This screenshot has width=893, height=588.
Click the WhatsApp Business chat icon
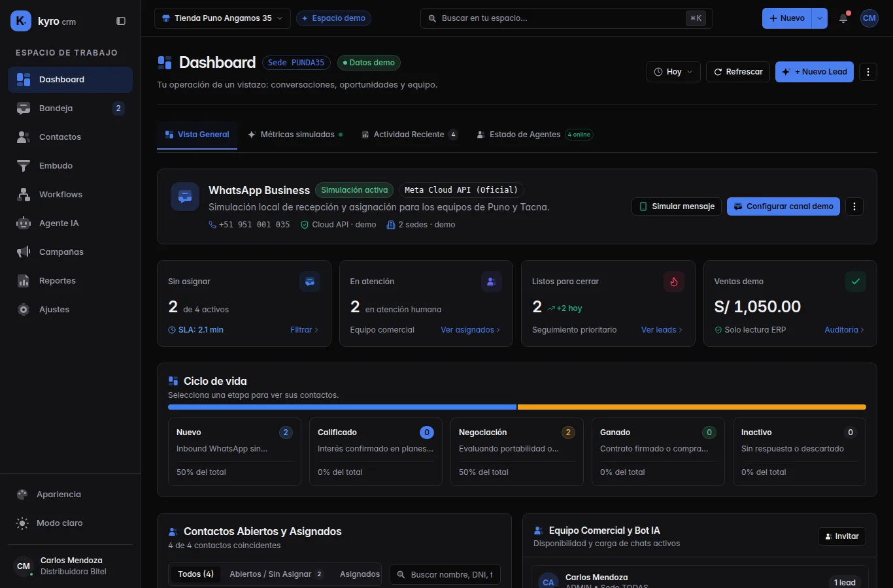[185, 197]
